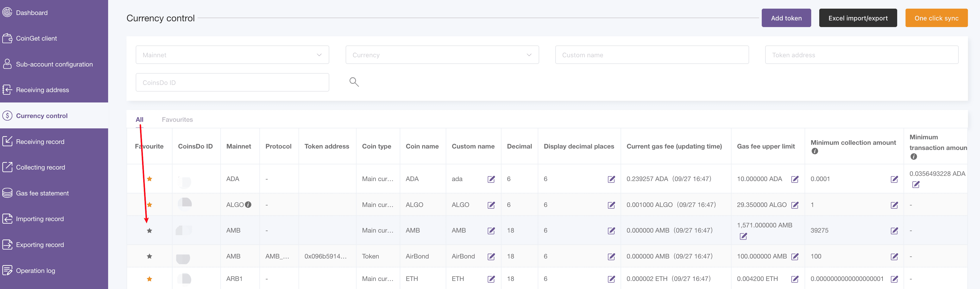
Task: Open Sub-account configuration in sidebar
Action: [x=54, y=64]
